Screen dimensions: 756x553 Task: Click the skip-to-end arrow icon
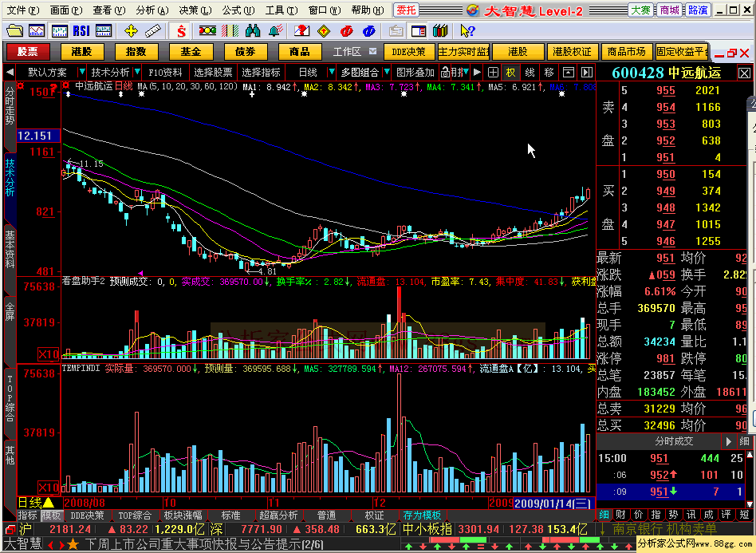click(586, 73)
